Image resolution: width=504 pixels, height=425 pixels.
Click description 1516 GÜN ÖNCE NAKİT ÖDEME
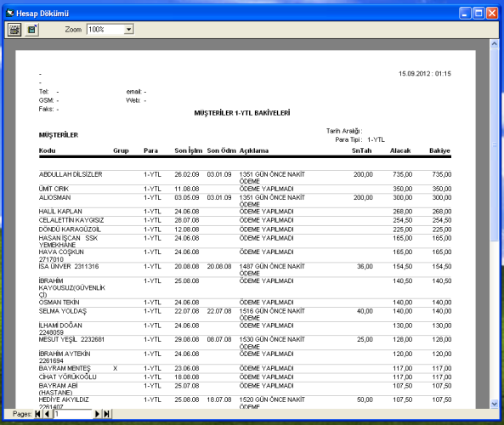tap(272, 314)
